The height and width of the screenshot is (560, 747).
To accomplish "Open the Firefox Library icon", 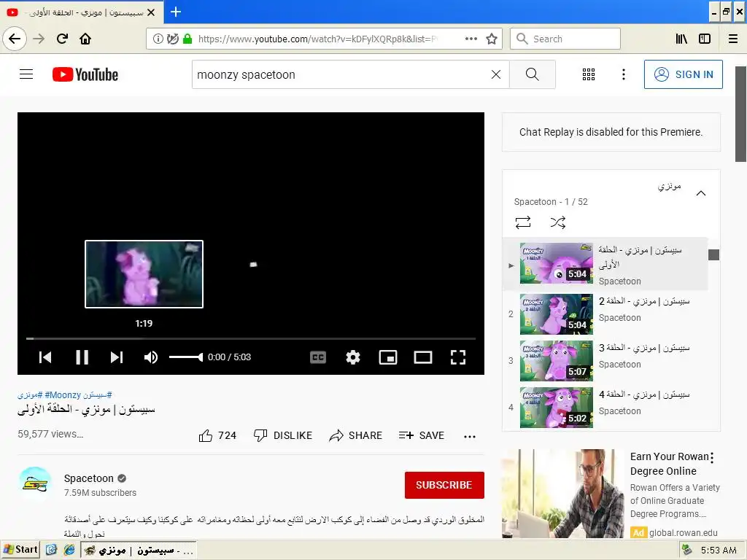I will 681,39.
